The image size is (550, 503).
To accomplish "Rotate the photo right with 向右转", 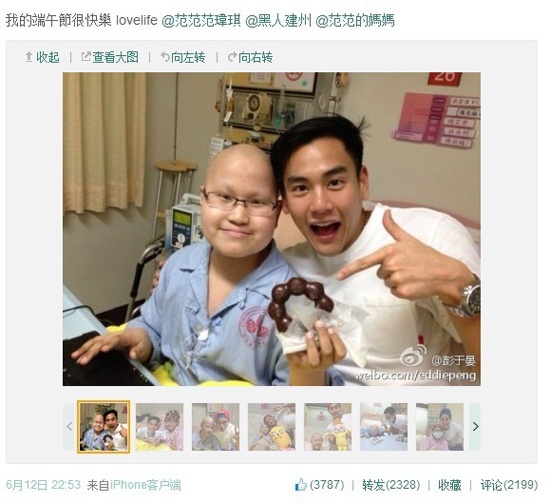I will click(250, 57).
